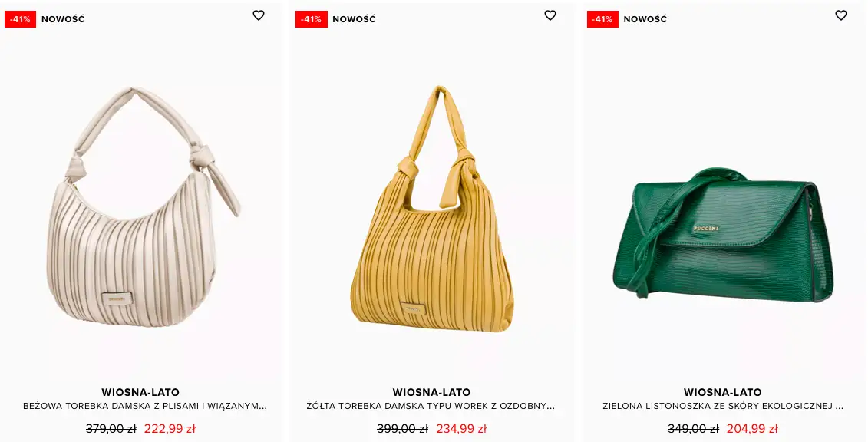Select NOWOŚĆ label on green clutch card
Image resolution: width=868 pixels, height=442 pixels.
pos(645,19)
